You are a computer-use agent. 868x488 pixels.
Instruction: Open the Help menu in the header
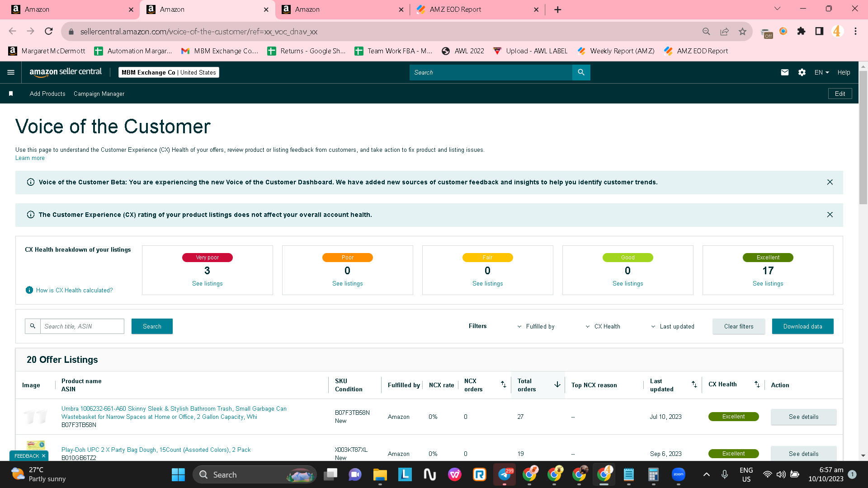pyautogui.click(x=844, y=72)
